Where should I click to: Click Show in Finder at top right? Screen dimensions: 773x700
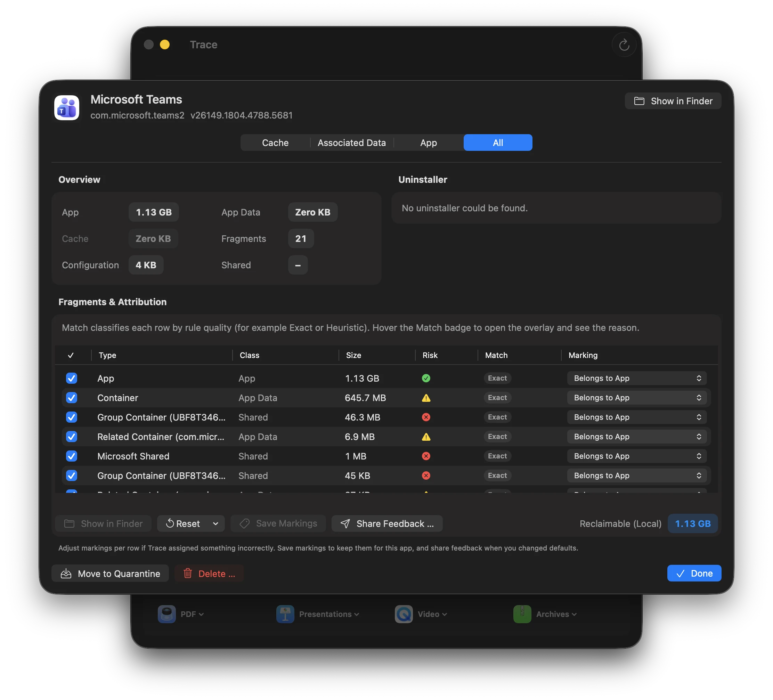click(x=673, y=101)
